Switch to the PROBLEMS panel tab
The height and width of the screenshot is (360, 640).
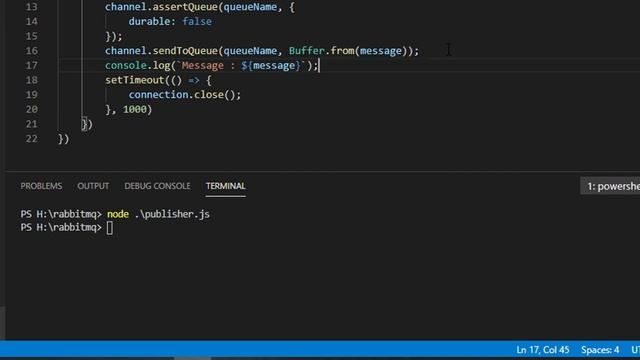point(41,186)
